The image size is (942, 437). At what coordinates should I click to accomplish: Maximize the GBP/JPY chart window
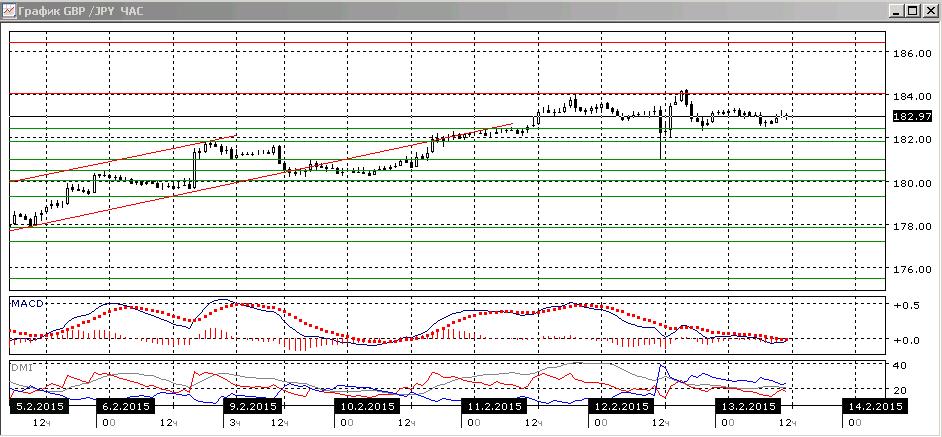coord(913,10)
